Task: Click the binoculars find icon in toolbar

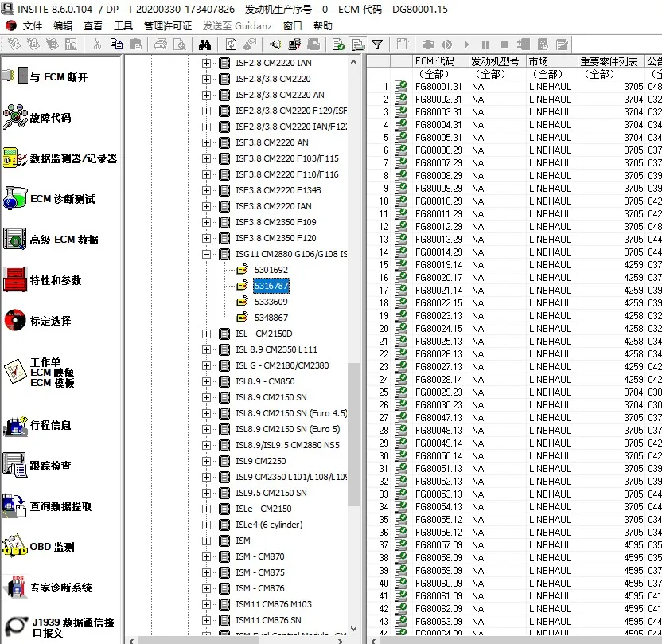Action: click(204, 45)
